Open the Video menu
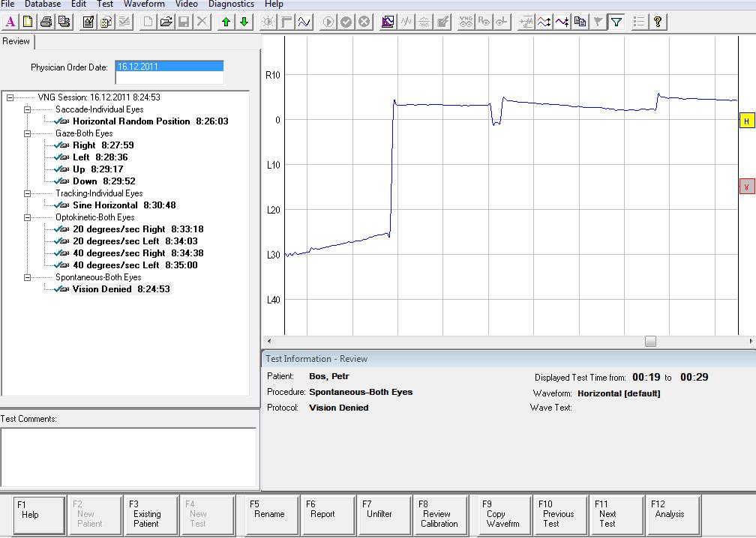This screenshot has height=538, width=756. pos(186,4)
